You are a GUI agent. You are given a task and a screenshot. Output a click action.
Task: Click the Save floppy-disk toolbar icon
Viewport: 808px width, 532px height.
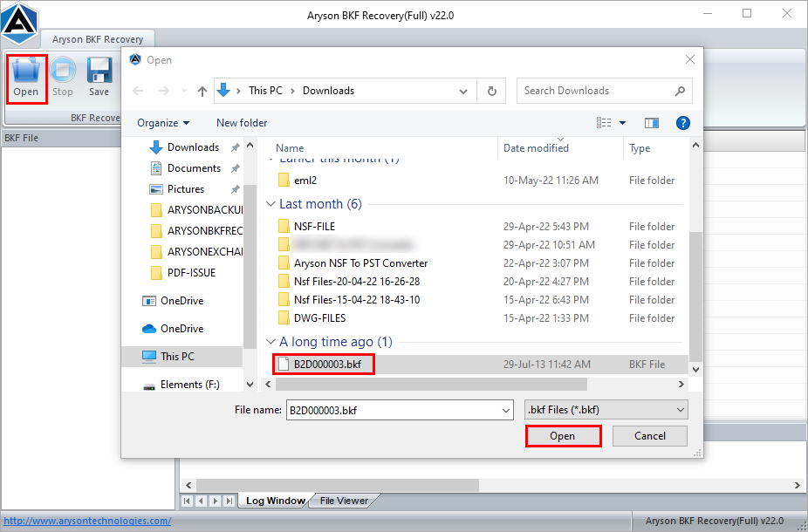click(99, 78)
